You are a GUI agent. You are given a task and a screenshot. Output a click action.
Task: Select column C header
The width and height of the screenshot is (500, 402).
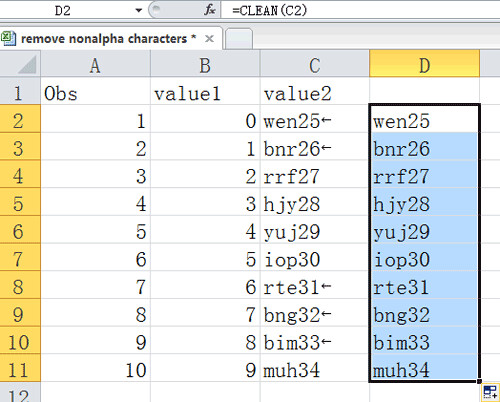click(315, 65)
